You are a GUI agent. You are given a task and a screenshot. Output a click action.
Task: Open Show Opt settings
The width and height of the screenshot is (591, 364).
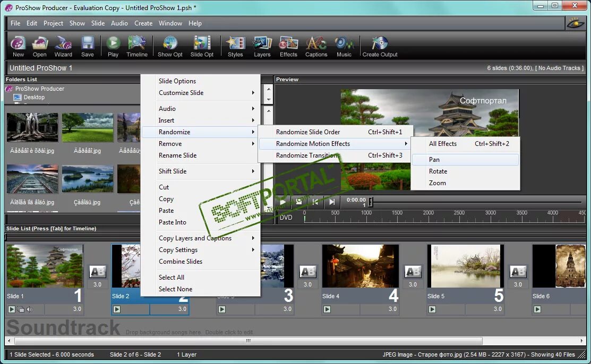pos(170,46)
